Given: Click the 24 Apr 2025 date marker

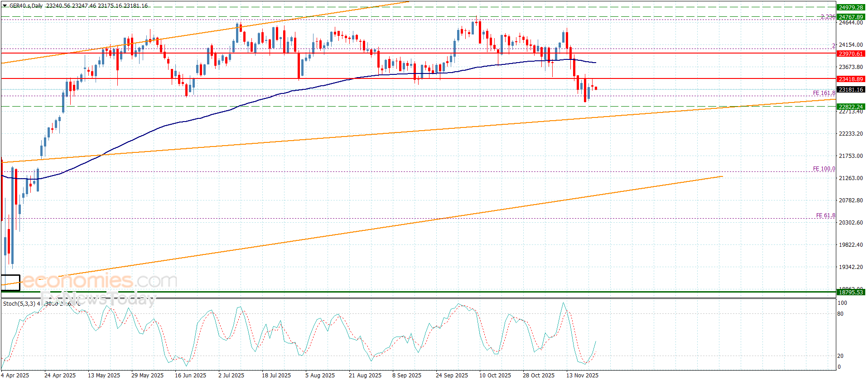Looking at the screenshot, I should pos(60,375).
